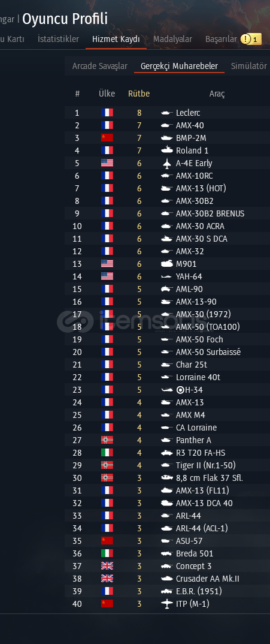Click the YAH-64 helicopter icon
This screenshot has height=644, width=270.
click(x=166, y=277)
